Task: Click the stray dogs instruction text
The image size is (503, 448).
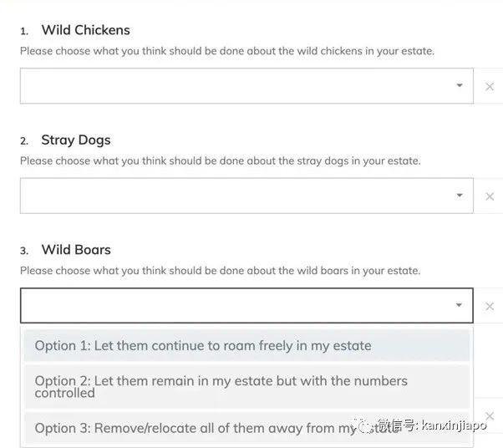Action: tap(220, 160)
